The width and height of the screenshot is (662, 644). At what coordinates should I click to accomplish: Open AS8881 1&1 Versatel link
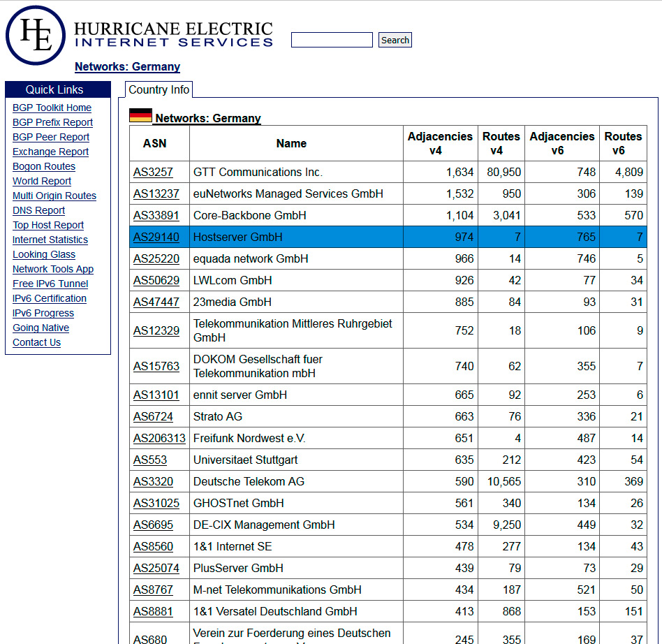point(153,611)
